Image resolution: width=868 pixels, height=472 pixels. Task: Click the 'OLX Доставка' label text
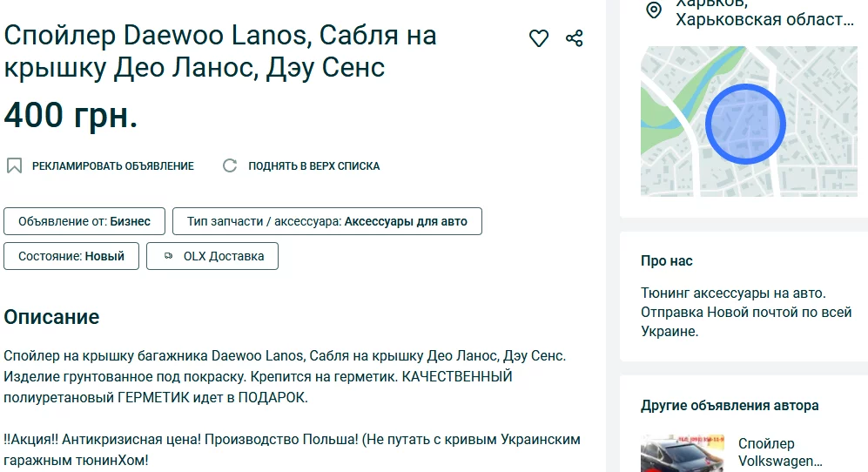[223, 256]
